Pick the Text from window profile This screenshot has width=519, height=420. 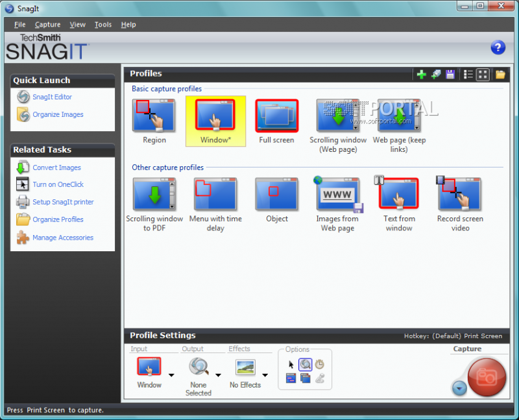click(399, 204)
